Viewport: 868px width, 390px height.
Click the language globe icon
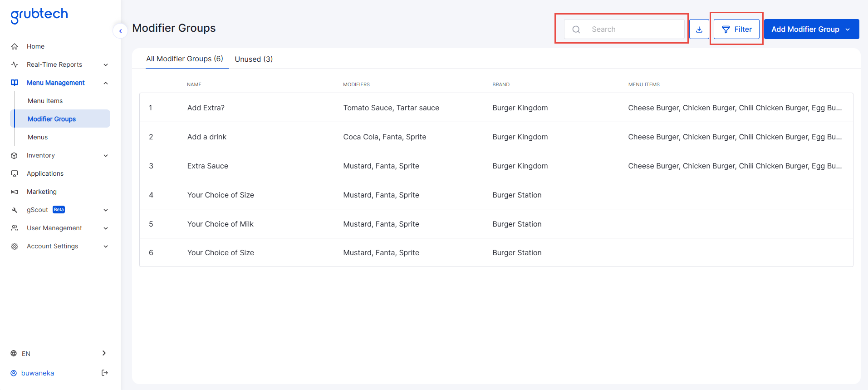(14, 353)
